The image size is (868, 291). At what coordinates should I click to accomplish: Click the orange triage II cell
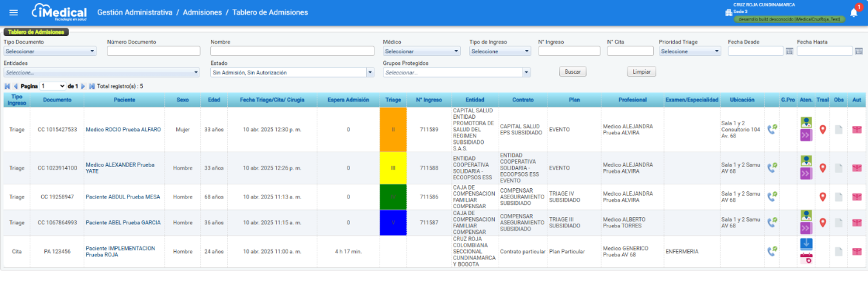click(393, 129)
